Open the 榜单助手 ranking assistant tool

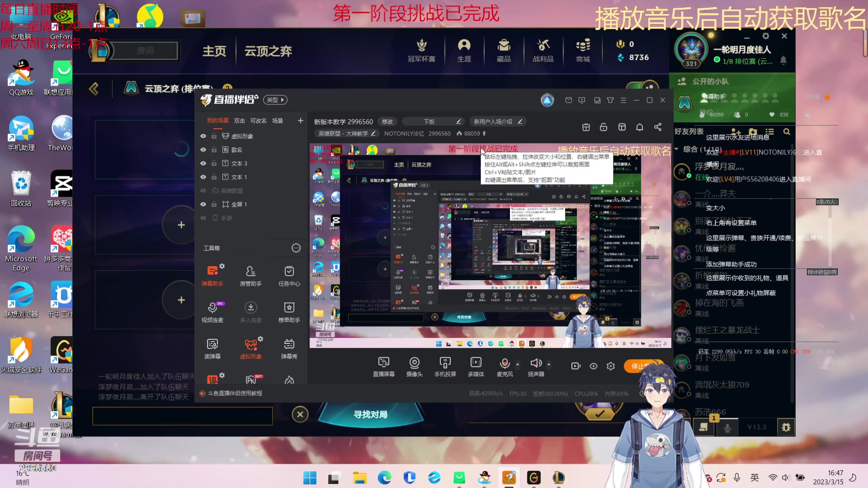point(289,312)
